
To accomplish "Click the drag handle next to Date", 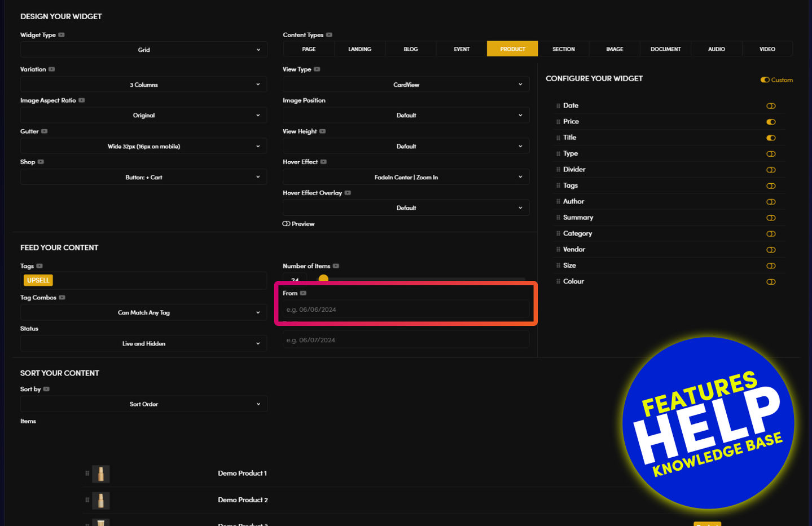I will (x=558, y=106).
